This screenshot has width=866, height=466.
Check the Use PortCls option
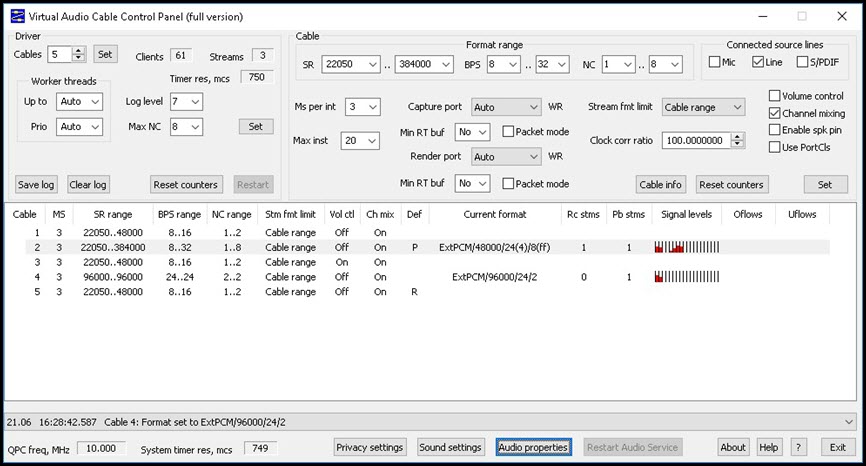point(774,147)
